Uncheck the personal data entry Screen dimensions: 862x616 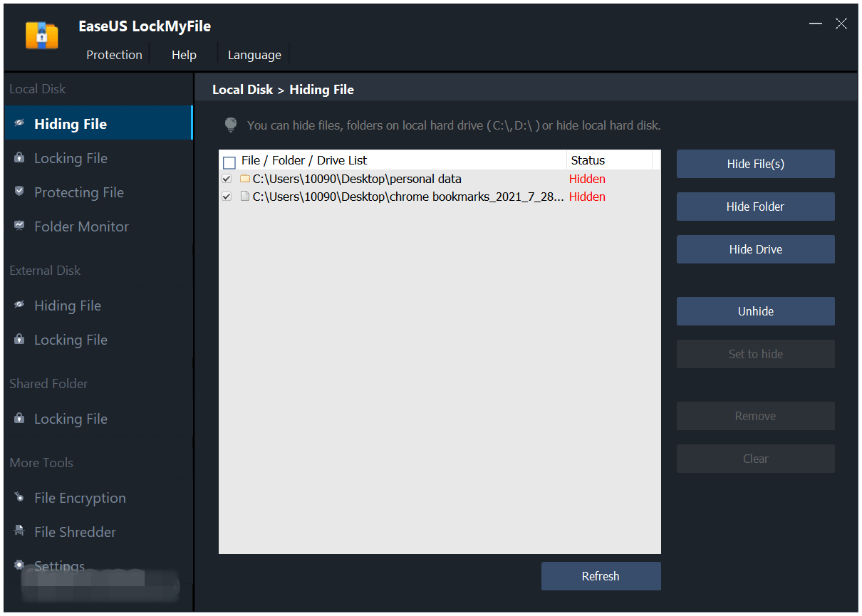pyautogui.click(x=227, y=179)
